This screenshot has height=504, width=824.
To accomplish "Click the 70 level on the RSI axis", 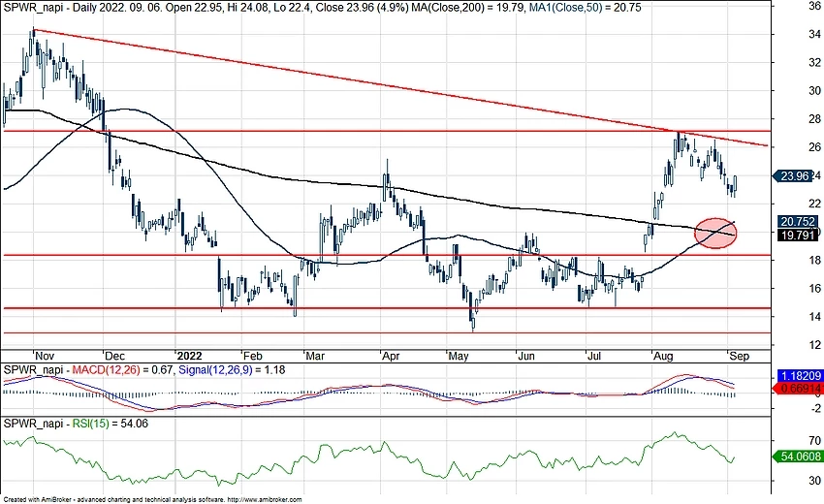I will (x=815, y=440).
